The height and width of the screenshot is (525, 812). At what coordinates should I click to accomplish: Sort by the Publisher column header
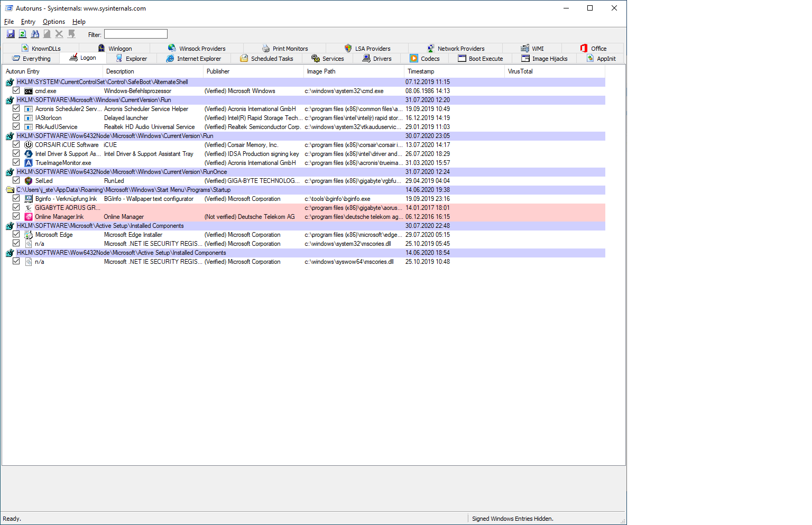[x=253, y=71]
